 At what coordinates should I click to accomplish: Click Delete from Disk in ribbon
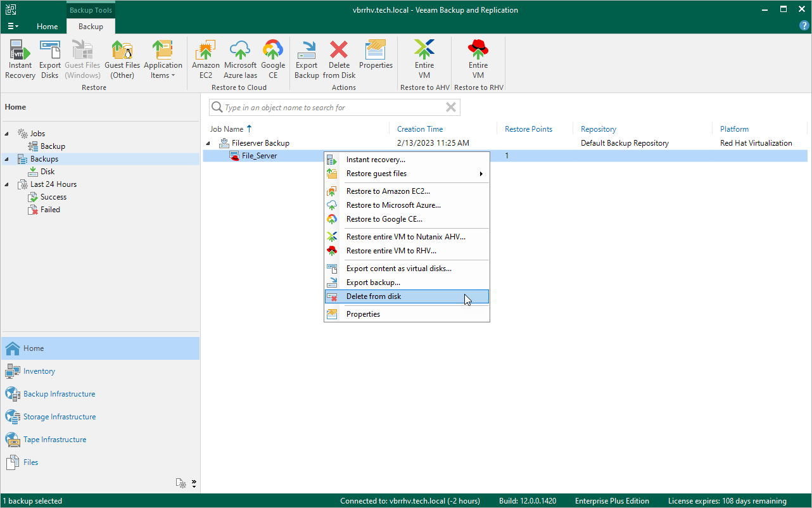[x=339, y=60]
